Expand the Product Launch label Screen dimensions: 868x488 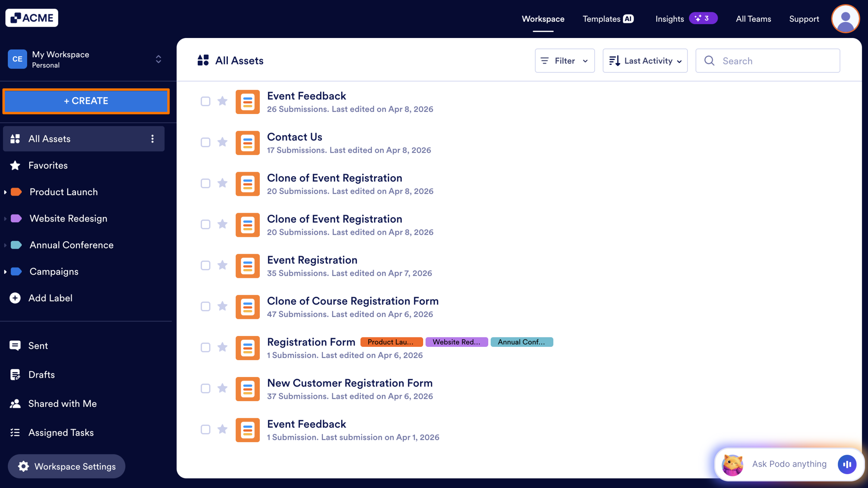[x=5, y=192]
